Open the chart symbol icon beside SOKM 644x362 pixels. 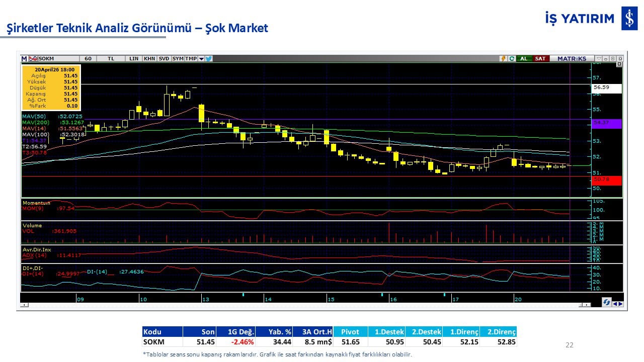[33, 58]
